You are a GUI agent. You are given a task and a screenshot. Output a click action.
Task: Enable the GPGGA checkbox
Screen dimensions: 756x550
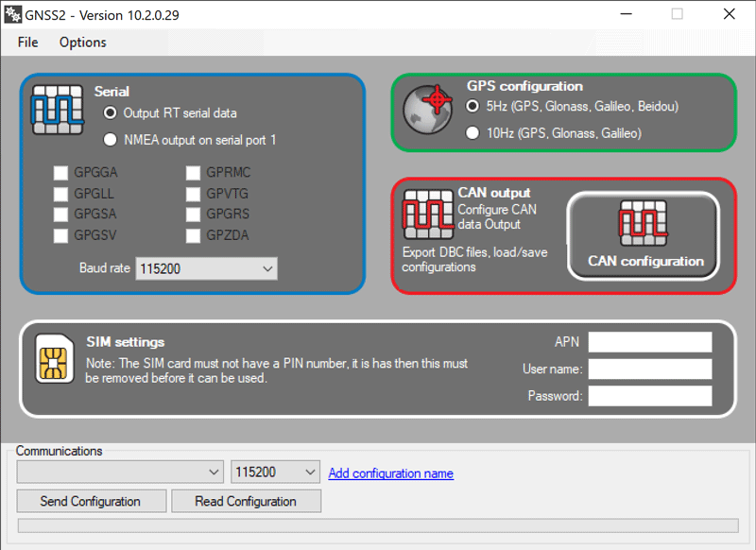(60, 173)
